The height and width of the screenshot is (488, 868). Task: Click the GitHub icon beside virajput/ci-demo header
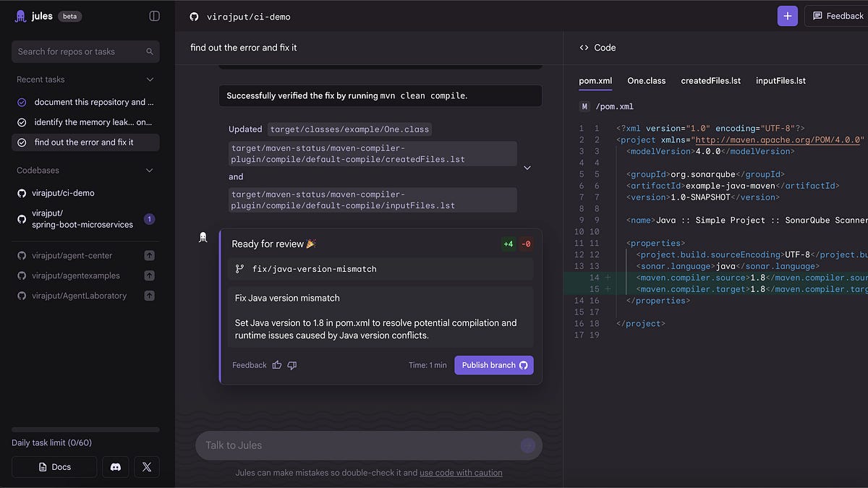(194, 16)
